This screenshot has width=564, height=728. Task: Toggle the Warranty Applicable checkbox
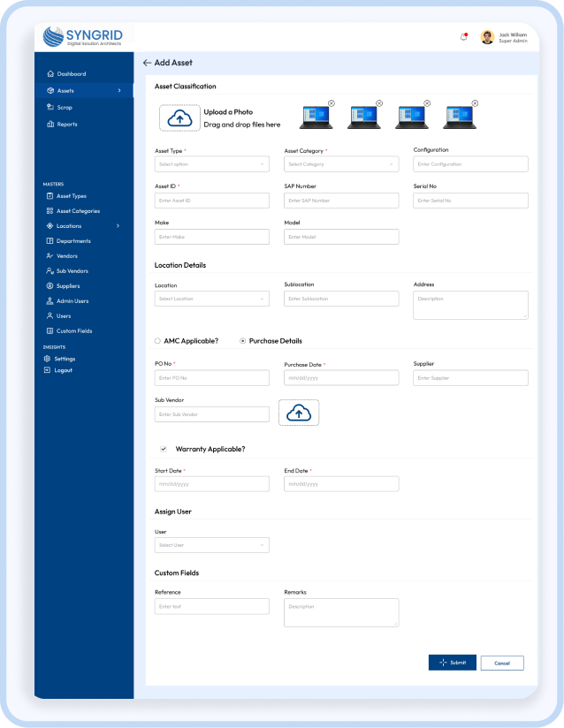pos(163,449)
